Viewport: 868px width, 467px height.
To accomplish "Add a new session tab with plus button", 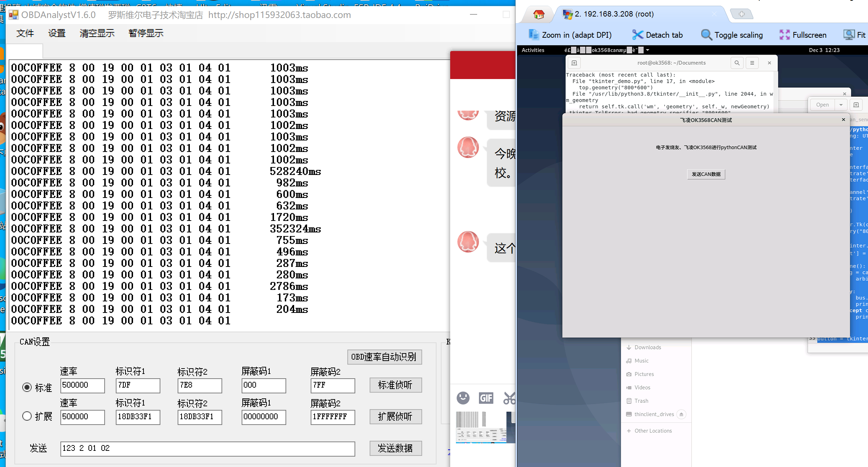I will click(741, 14).
